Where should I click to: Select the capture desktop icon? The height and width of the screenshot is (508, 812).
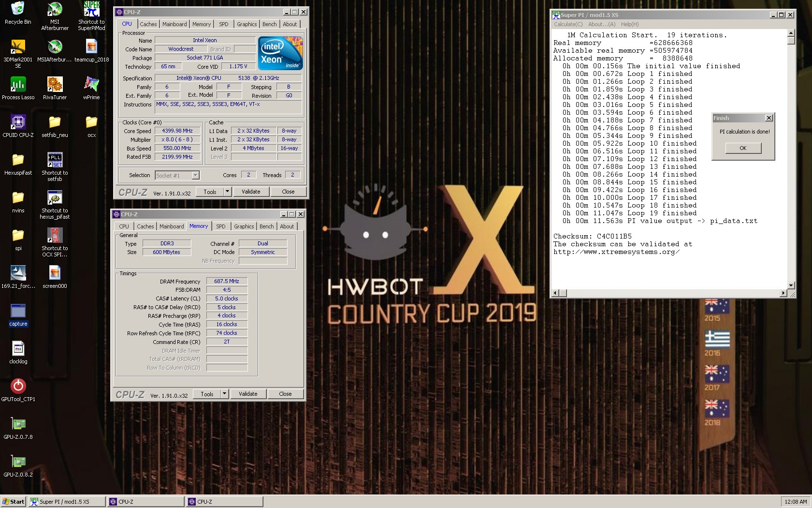coord(18,315)
